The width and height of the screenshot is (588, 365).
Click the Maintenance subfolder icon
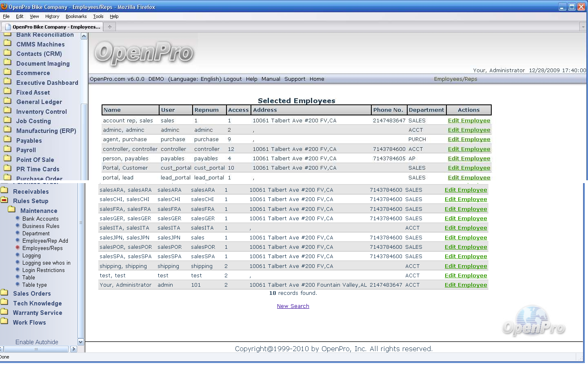(x=12, y=210)
